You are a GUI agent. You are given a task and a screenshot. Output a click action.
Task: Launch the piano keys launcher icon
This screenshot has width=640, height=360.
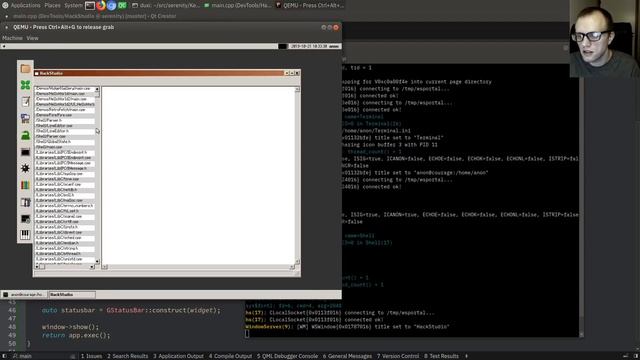pyautogui.click(x=25, y=235)
